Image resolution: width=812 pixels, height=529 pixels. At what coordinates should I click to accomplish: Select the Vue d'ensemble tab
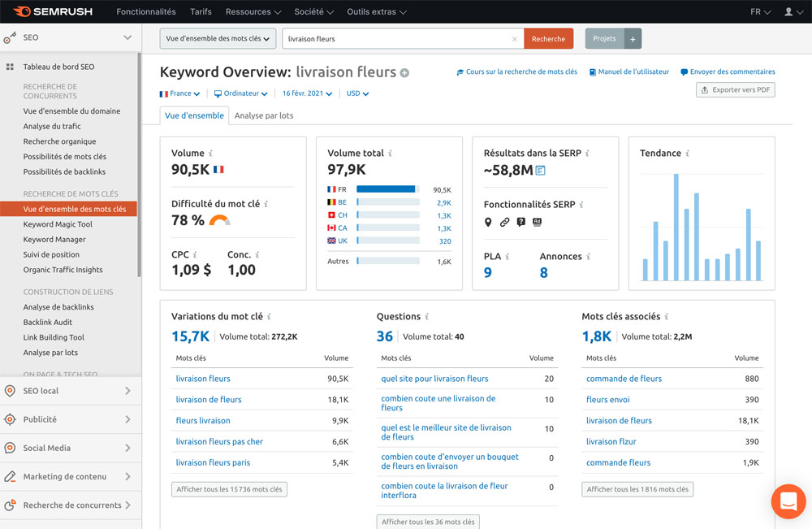(194, 115)
